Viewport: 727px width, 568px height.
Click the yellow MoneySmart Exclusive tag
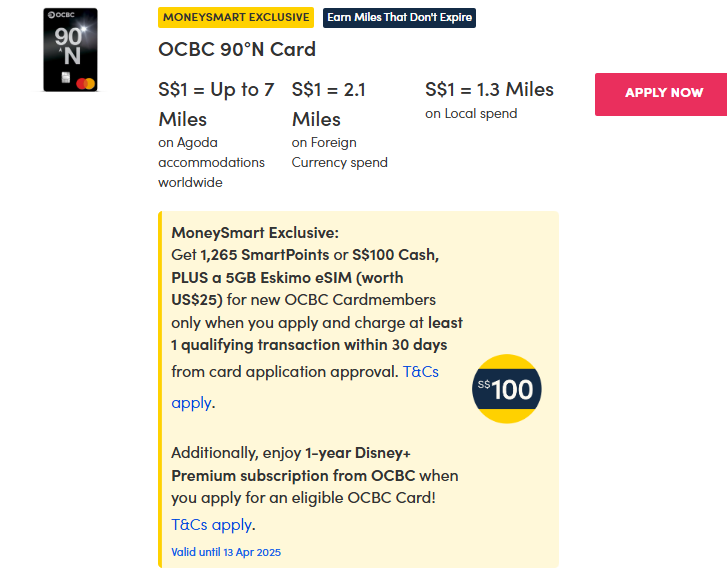pyautogui.click(x=236, y=17)
